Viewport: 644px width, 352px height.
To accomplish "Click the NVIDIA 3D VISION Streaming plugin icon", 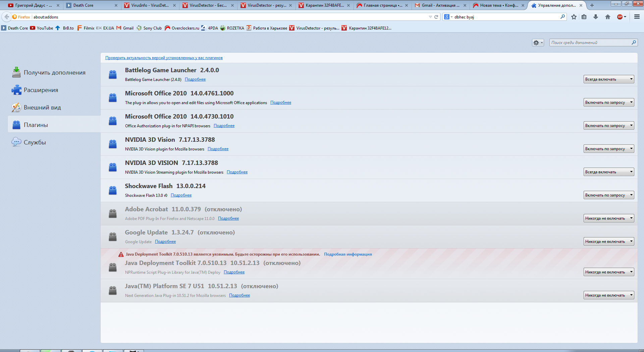I will coord(113,167).
